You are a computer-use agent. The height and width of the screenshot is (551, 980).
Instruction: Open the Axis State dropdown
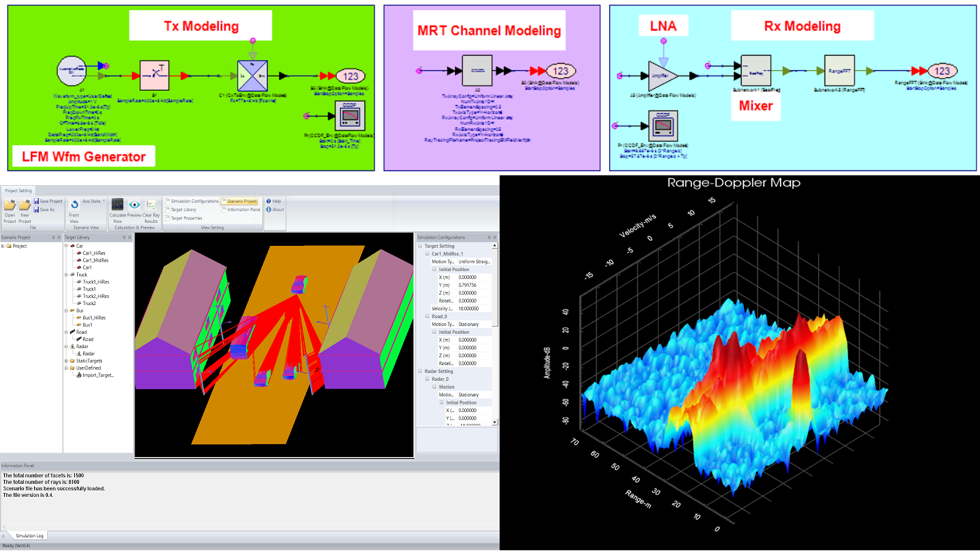point(91,200)
